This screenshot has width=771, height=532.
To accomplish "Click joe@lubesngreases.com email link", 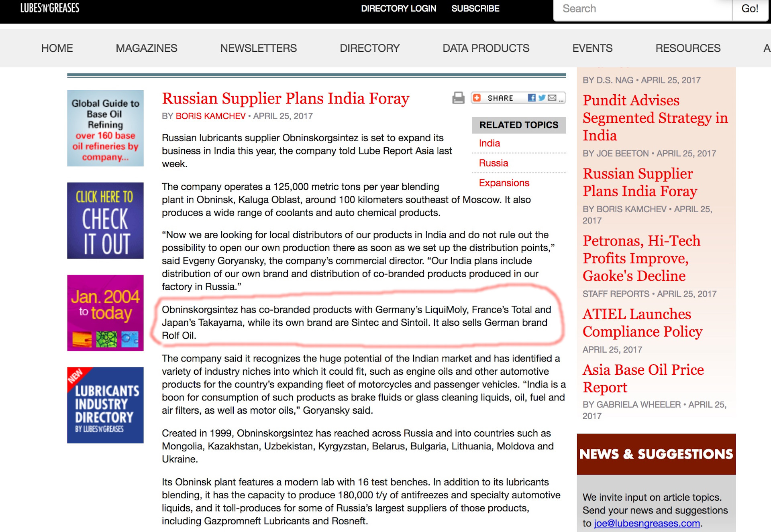I will click(647, 523).
